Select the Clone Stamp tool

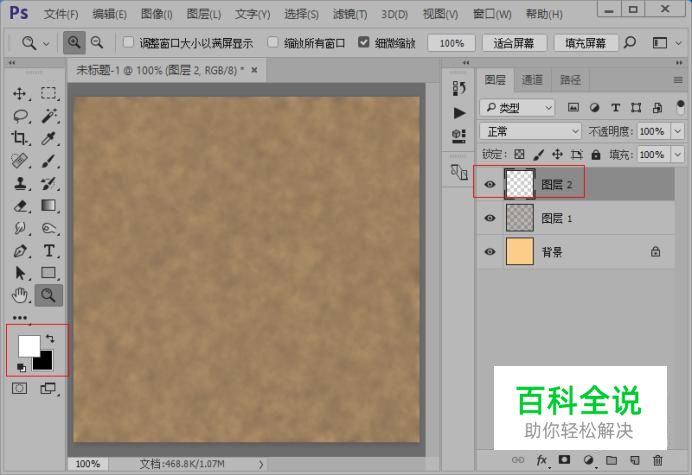coord(19,183)
